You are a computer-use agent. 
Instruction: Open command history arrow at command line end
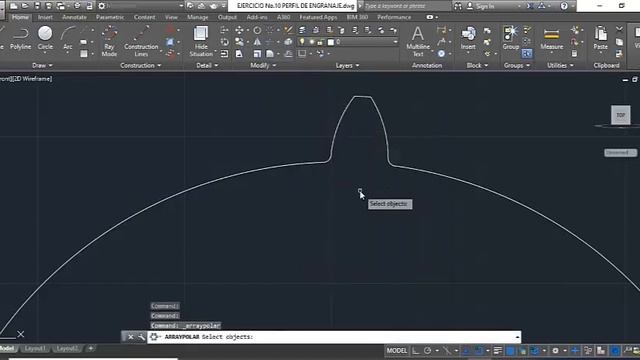[517, 337]
